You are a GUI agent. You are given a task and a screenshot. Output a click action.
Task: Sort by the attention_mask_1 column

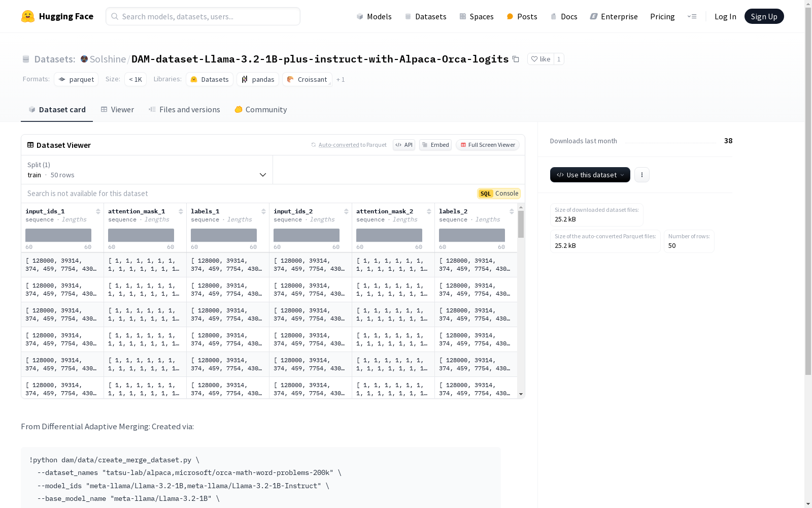pos(181,211)
